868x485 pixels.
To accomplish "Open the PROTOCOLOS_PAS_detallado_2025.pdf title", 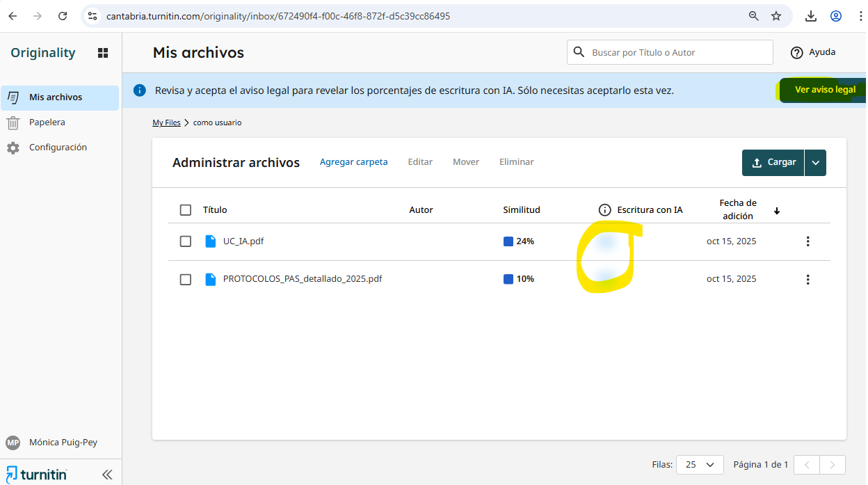I will [x=303, y=279].
